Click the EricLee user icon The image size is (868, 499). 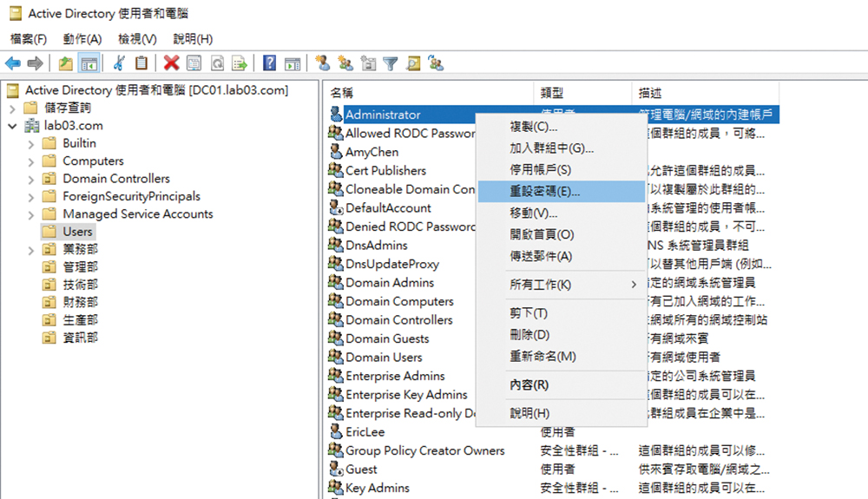[335, 431]
